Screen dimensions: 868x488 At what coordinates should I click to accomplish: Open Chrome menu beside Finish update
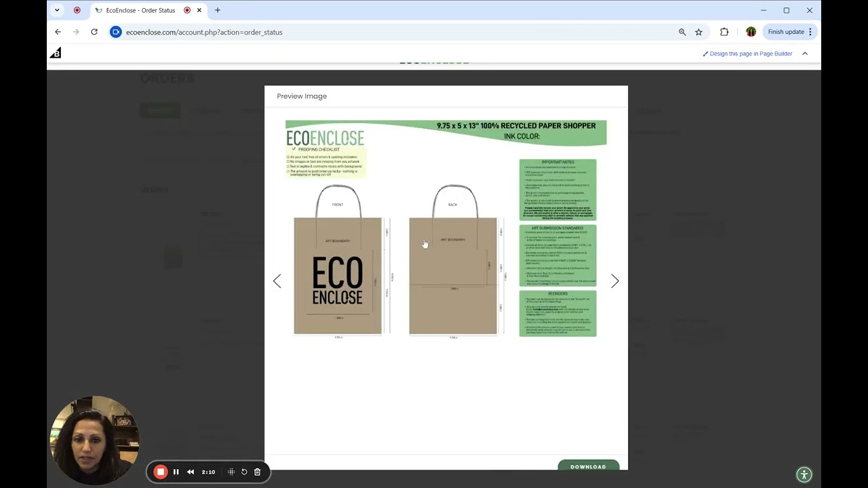pyautogui.click(x=810, y=32)
